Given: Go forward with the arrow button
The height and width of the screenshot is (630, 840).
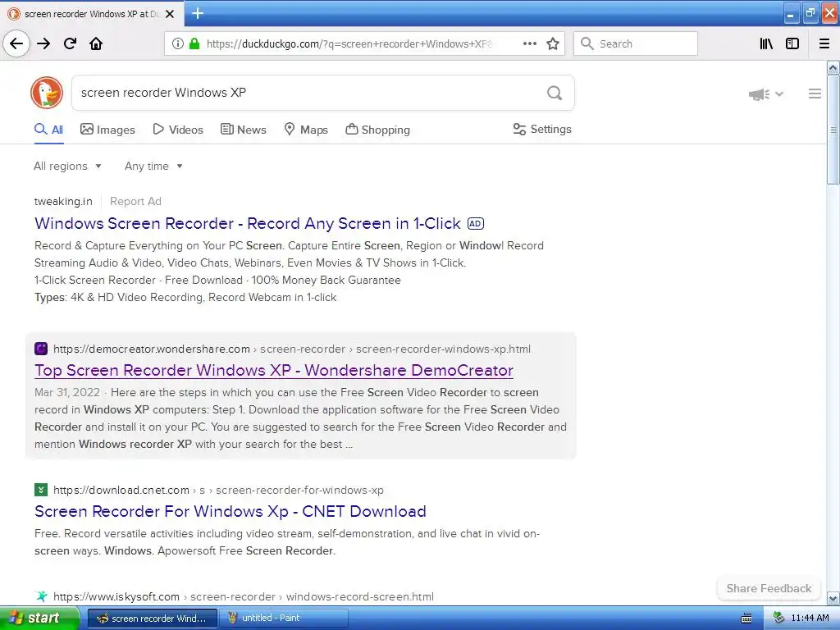Looking at the screenshot, I should pyautogui.click(x=43, y=43).
